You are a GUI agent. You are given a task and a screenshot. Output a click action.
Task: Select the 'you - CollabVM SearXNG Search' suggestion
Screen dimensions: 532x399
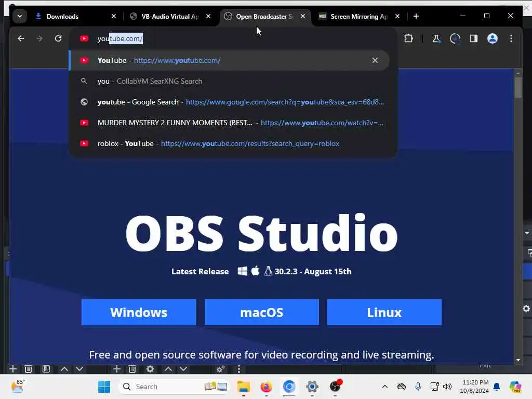229,81
